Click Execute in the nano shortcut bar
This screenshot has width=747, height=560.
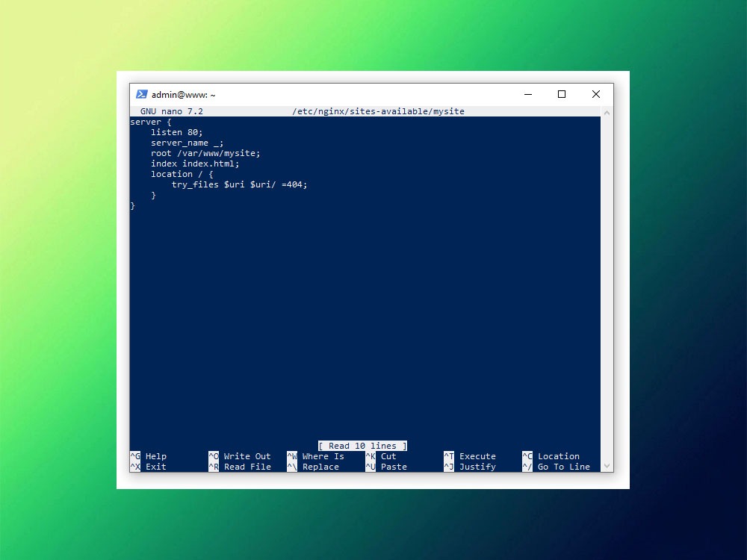(480, 456)
